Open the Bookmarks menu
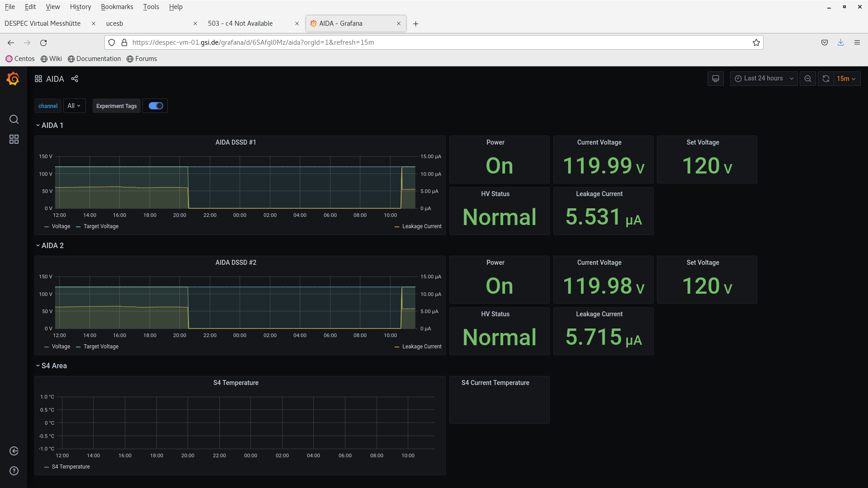The image size is (868, 488). click(117, 7)
